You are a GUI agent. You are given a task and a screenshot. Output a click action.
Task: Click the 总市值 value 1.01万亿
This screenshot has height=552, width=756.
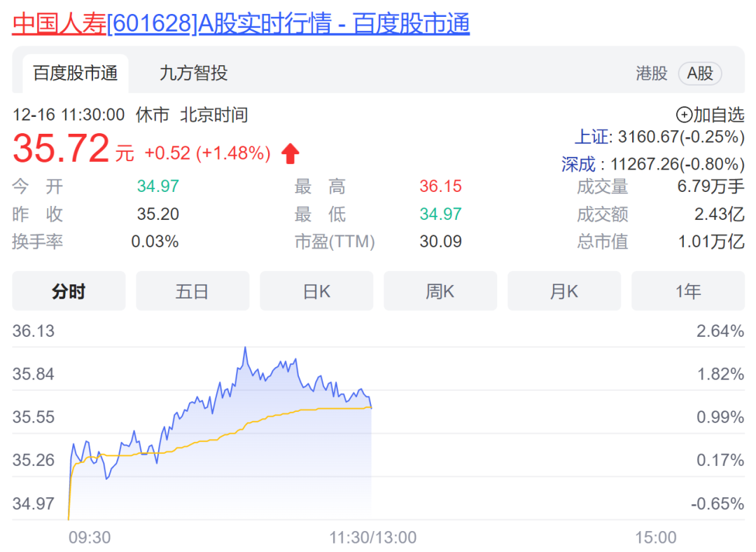[x=711, y=241]
